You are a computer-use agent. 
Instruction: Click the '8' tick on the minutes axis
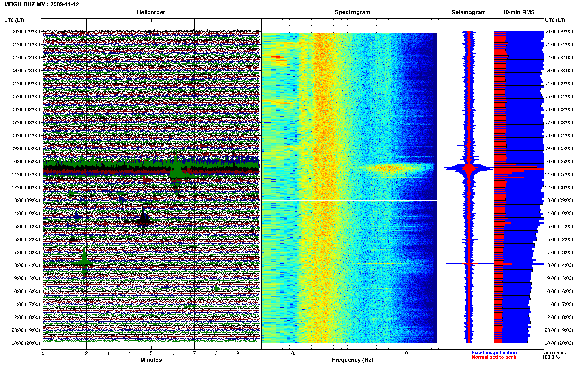point(216,353)
